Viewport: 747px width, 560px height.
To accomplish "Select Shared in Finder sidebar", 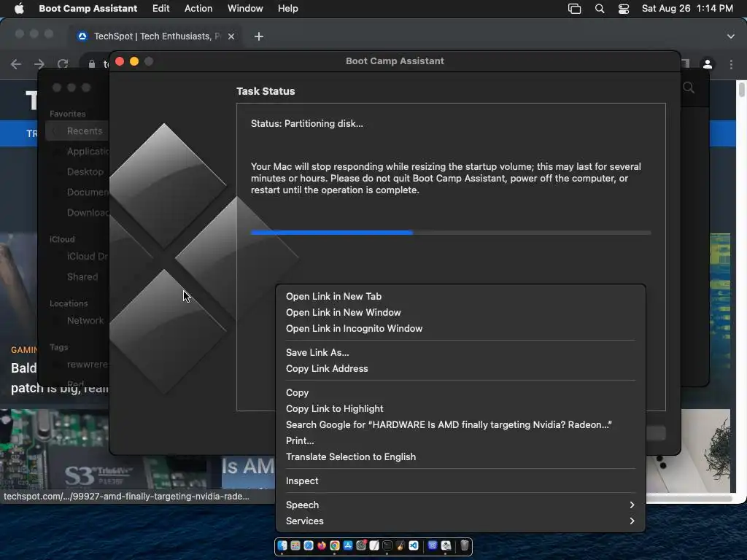I will point(82,276).
